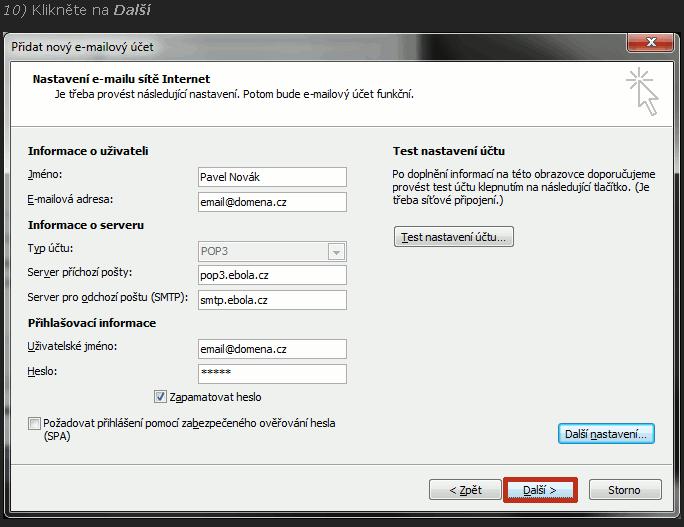Toggle the Zapamatovat heslo checkbox
This screenshot has height=527, width=684.
coord(160,397)
